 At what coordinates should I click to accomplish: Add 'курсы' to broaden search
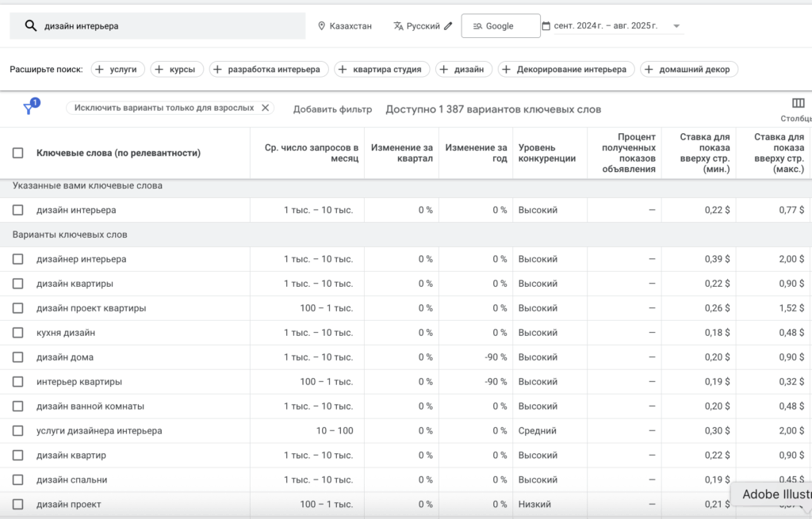click(x=177, y=70)
